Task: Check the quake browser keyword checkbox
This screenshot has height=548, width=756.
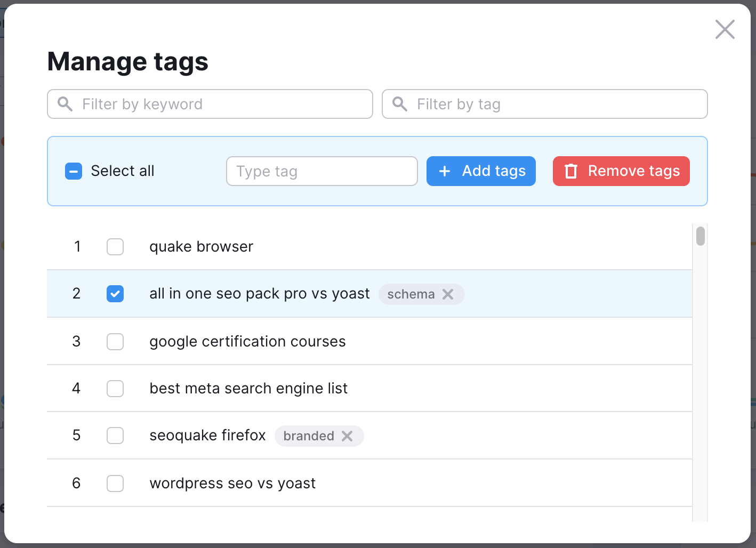Action: pos(115,246)
